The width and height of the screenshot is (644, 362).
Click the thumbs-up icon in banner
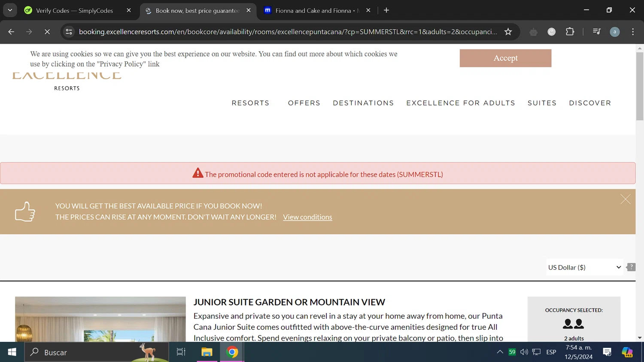(x=25, y=211)
